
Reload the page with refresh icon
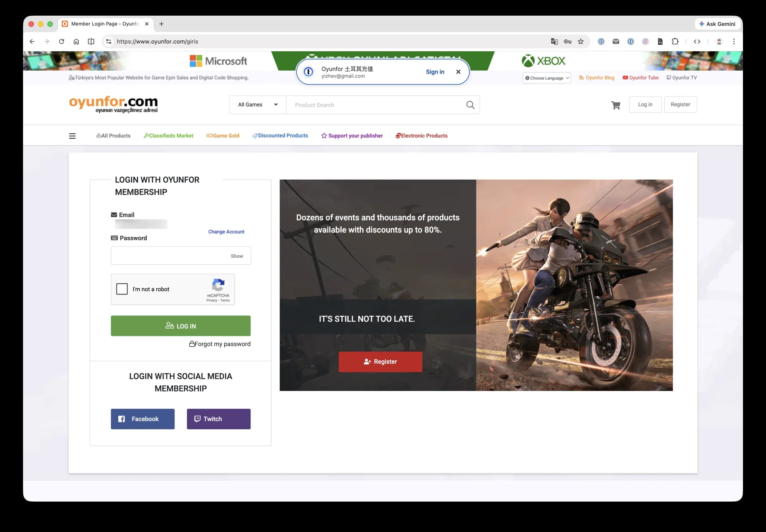[61, 41]
